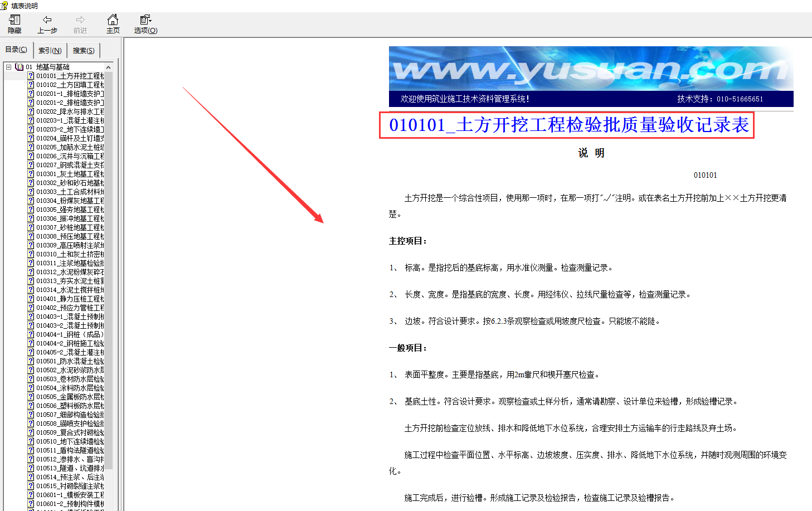Open topic 010601-1_模板安装工程

70,495
